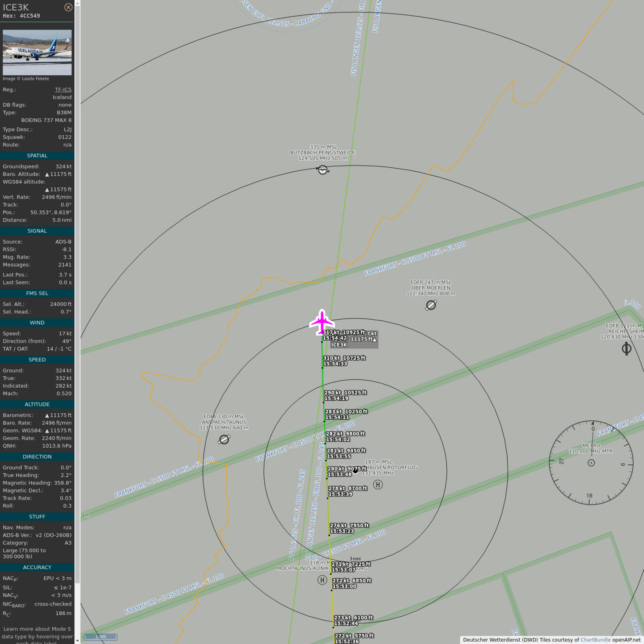This screenshot has width=644, height=644.
Task: Click the Reichelsheim airfield symbol
Action: click(x=627, y=349)
